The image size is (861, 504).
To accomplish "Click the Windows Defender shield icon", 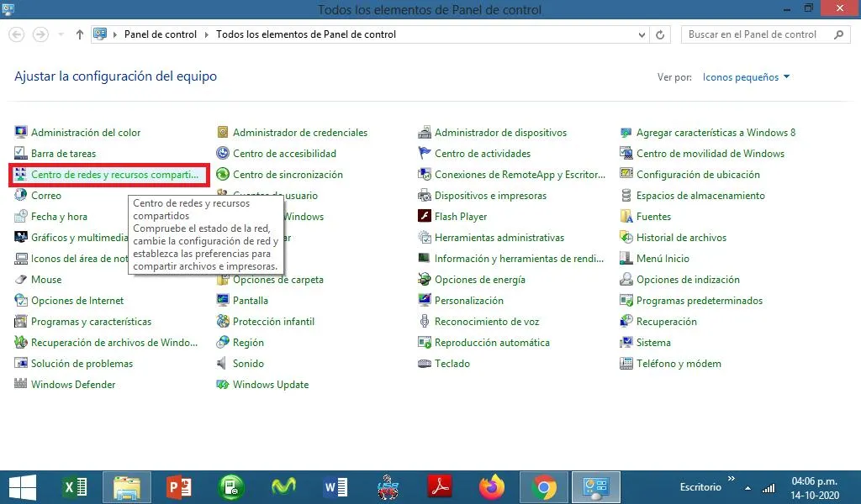I will (22, 384).
